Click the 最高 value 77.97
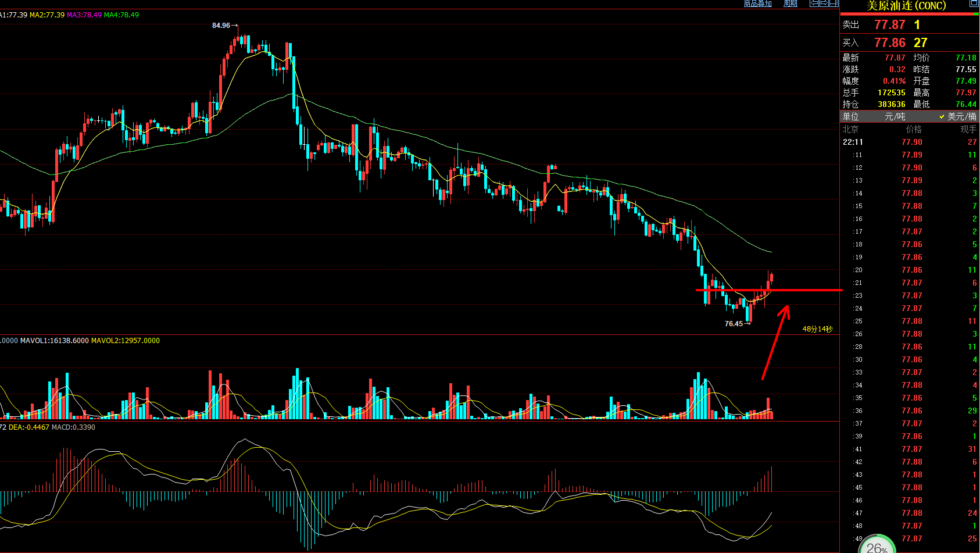This screenshot has width=980, height=553. coord(966,92)
